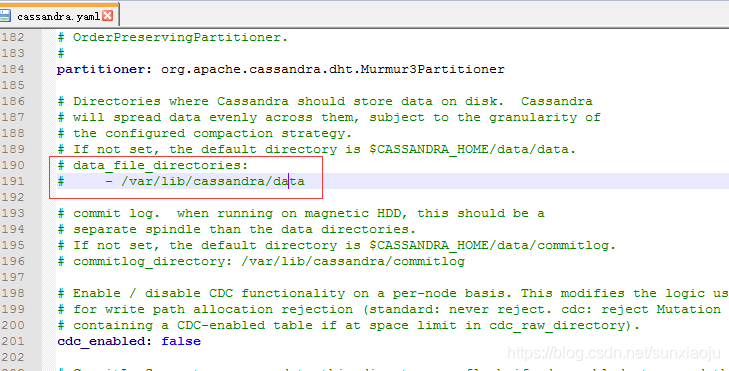The width and height of the screenshot is (729, 371).
Task: Click line number 184 in the margin
Action: click(13, 69)
